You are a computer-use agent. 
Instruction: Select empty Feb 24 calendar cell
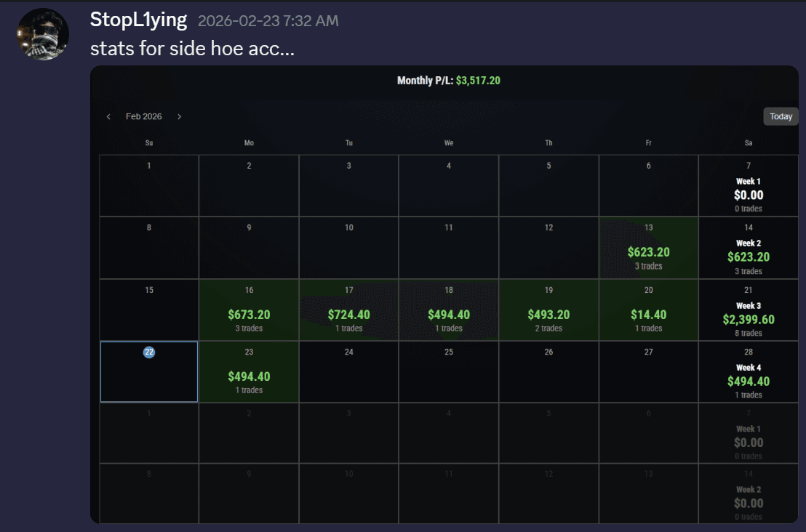pos(348,372)
